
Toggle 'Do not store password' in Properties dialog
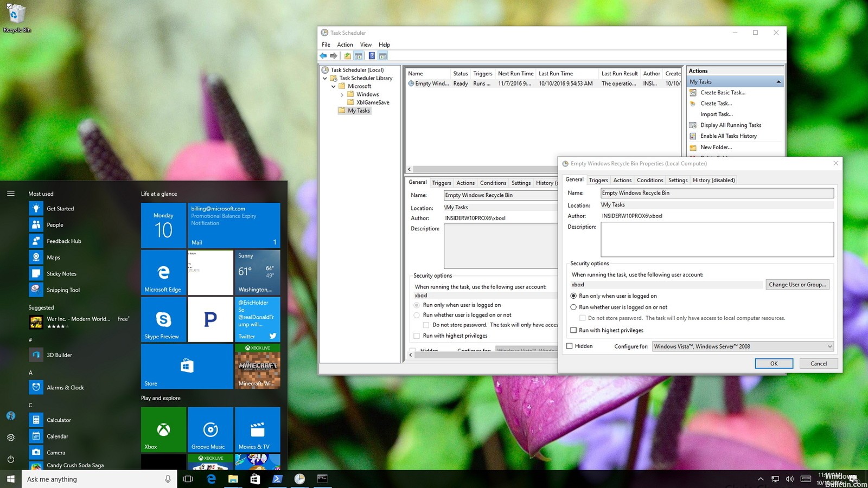coord(583,318)
